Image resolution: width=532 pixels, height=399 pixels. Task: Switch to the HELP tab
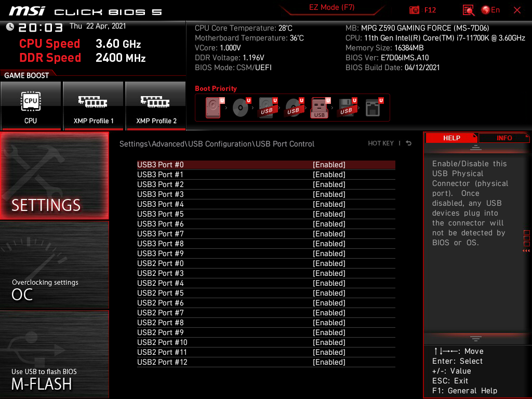point(451,138)
